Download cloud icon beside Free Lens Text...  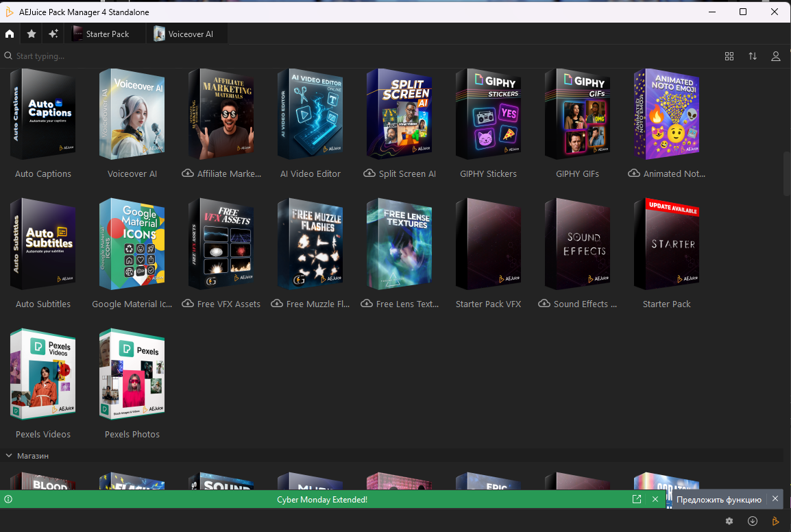pyautogui.click(x=367, y=303)
